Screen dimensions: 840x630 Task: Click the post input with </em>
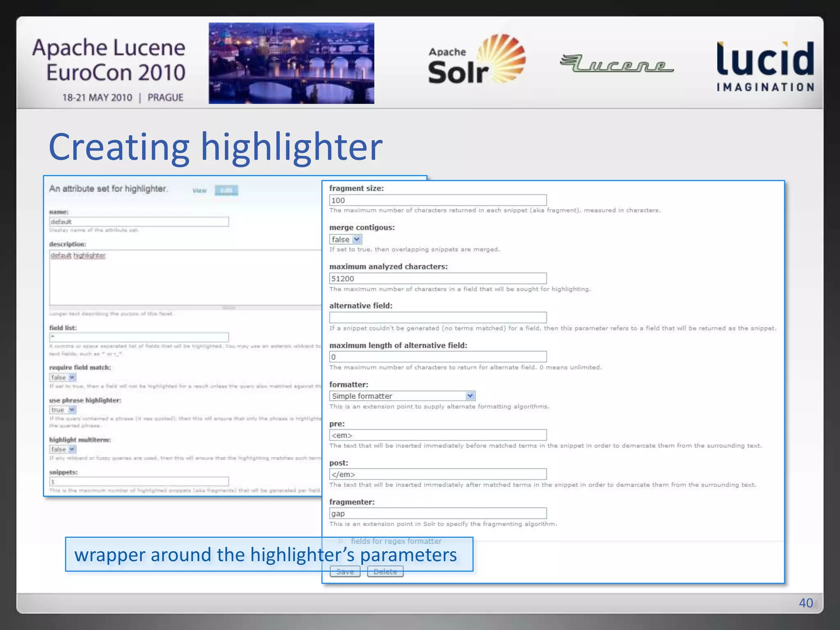coord(438,474)
